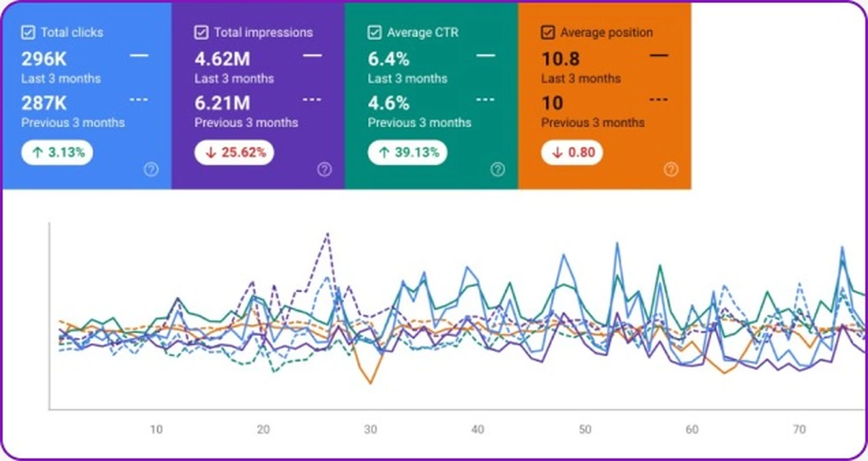Click the 3.13% change badge
This screenshot has width=868, height=461.
[x=57, y=153]
